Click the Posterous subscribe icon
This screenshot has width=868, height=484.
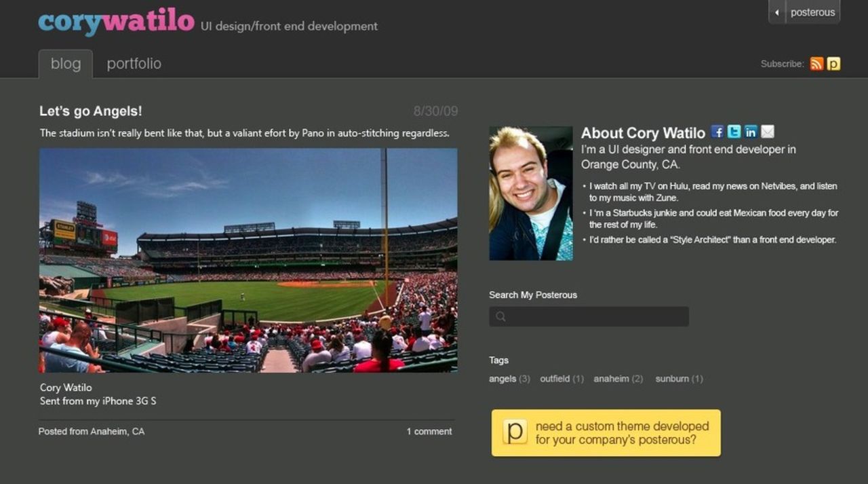tap(833, 64)
